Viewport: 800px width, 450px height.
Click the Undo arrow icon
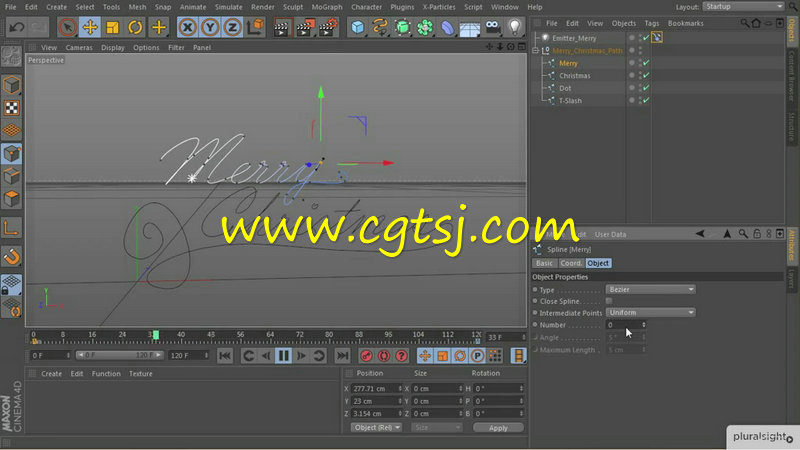(16, 27)
